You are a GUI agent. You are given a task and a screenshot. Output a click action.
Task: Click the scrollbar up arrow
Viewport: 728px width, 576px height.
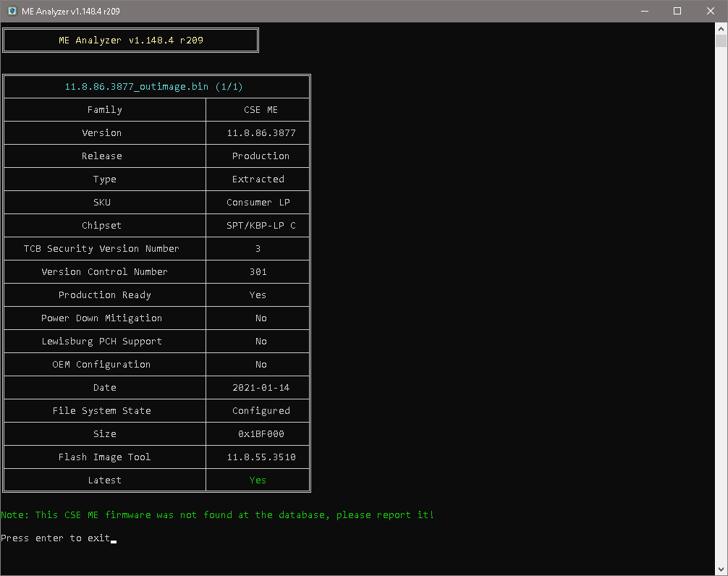721,28
